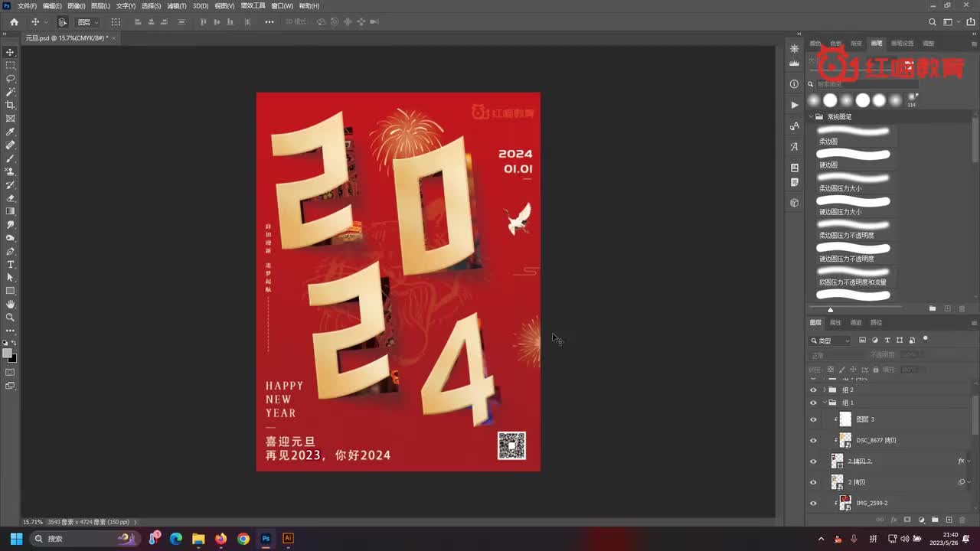Collapse the 组 1 layer group
The width and height of the screenshot is (980, 551).
pyautogui.click(x=825, y=403)
